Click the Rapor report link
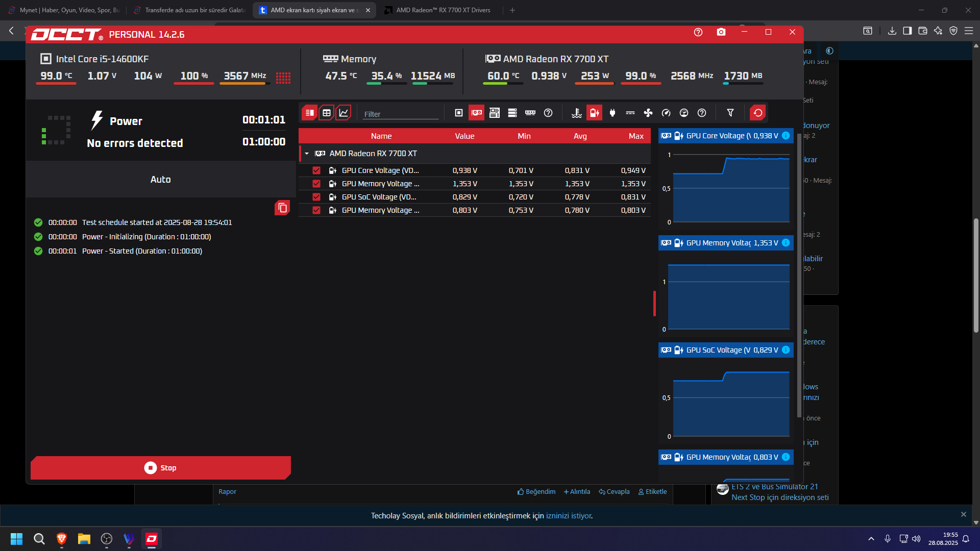Viewport: 980px width, 551px height. (227, 492)
